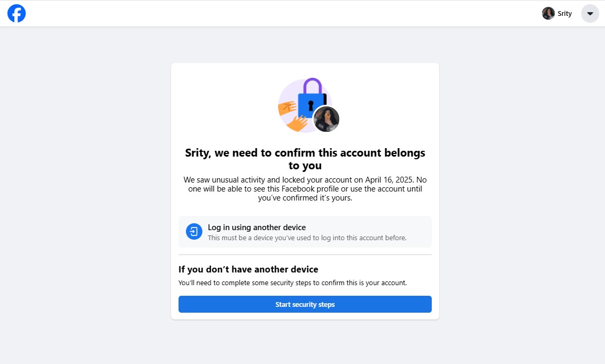Screen dimensions: 605x364
Task: Click "This must be a device" subtitle
Action: pyautogui.click(x=307, y=238)
